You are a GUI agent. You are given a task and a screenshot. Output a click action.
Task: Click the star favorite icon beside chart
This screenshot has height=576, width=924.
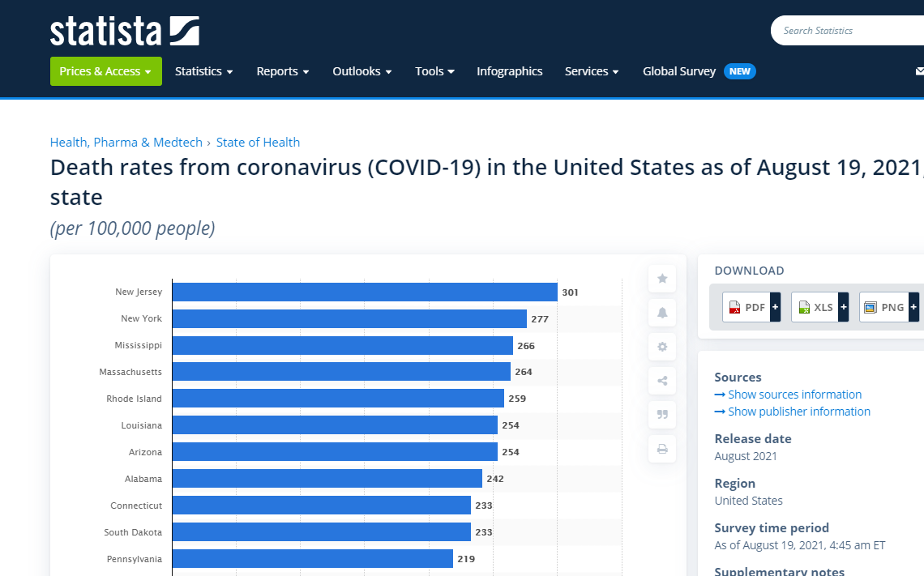pyautogui.click(x=662, y=279)
